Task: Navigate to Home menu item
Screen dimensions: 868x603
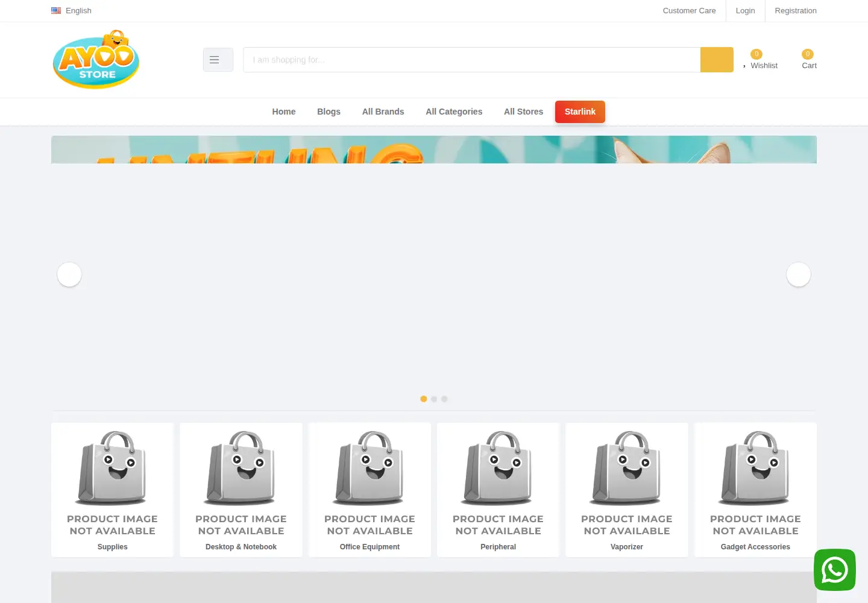Action: [284, 112]
